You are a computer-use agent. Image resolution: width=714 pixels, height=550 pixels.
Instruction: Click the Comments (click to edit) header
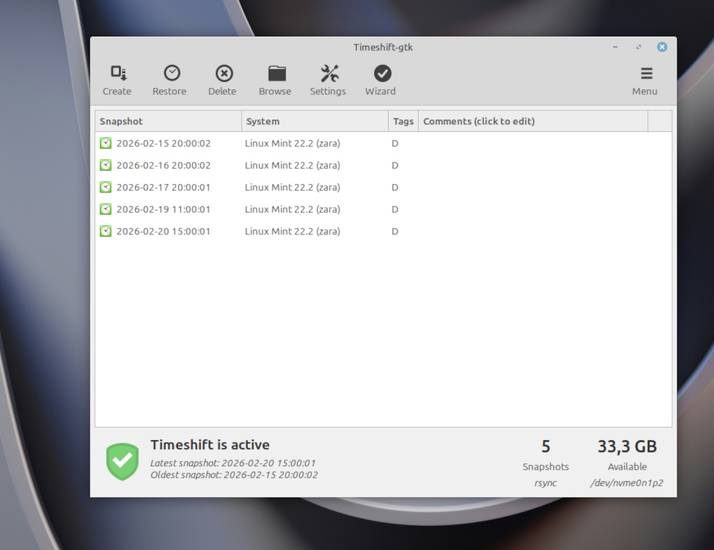tap(533, 121)
